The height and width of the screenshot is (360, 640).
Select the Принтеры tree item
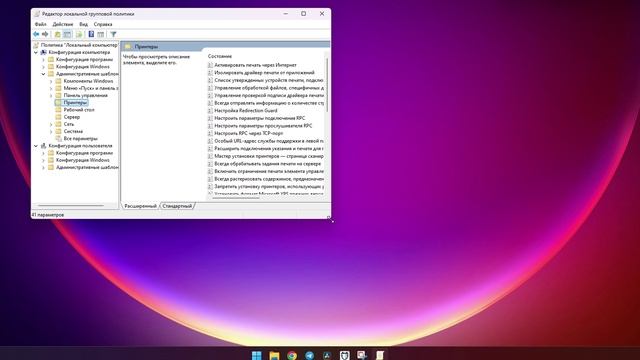76,102
